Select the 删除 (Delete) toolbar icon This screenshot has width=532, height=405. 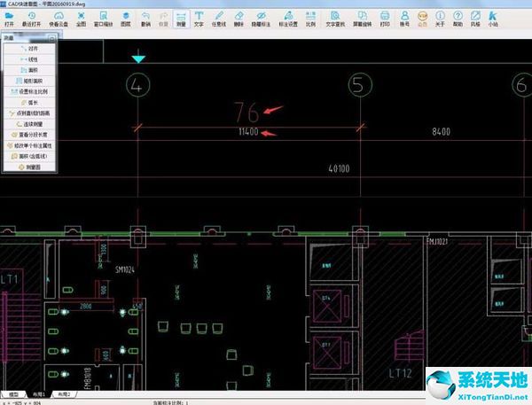pyautogui.click(x=238, y=19)
